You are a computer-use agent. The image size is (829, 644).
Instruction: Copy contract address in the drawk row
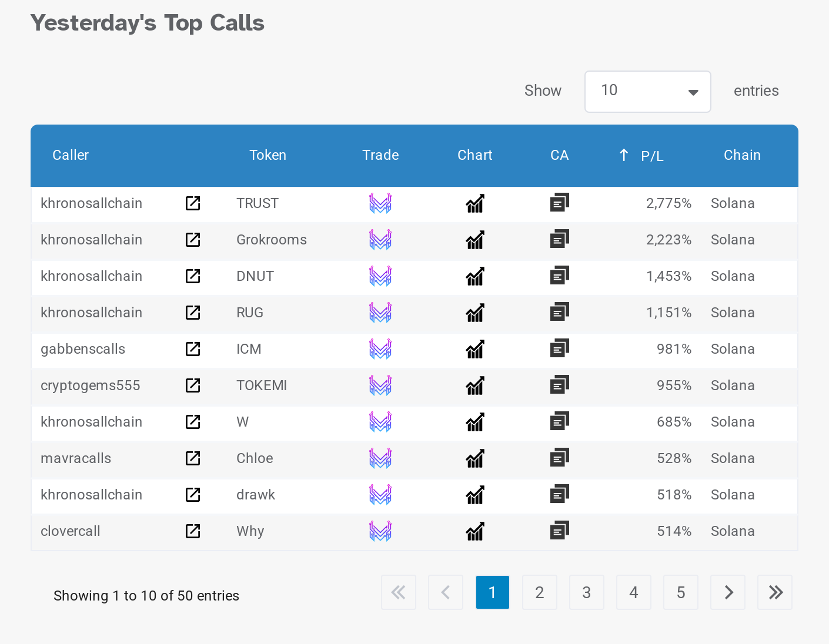[x=559, y=495]
